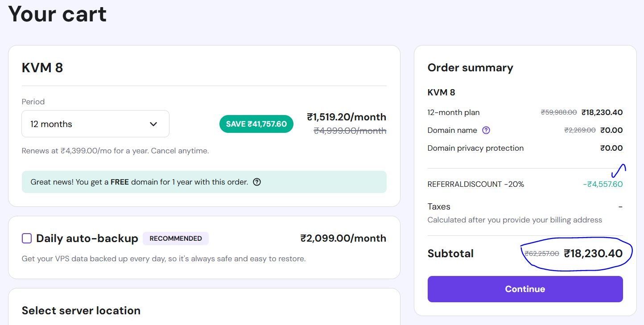Tick the Daily auto-backup checkbox

point(27,239)
